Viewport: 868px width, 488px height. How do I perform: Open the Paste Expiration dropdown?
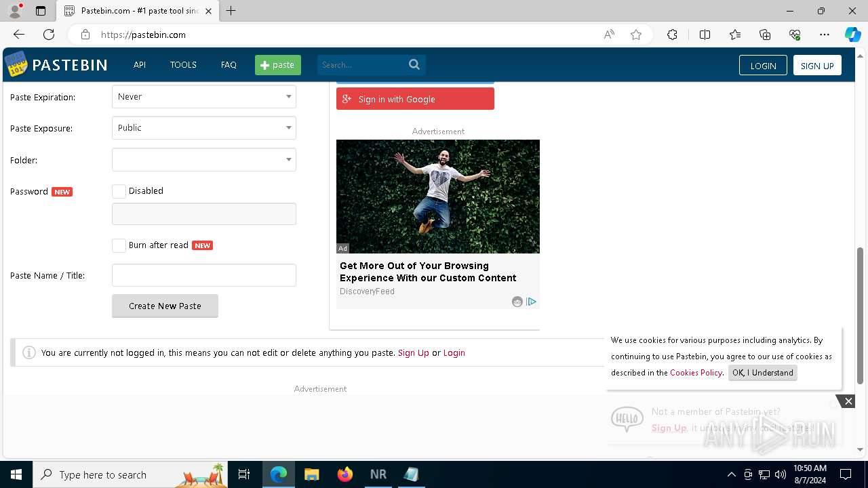click(204, 97)
